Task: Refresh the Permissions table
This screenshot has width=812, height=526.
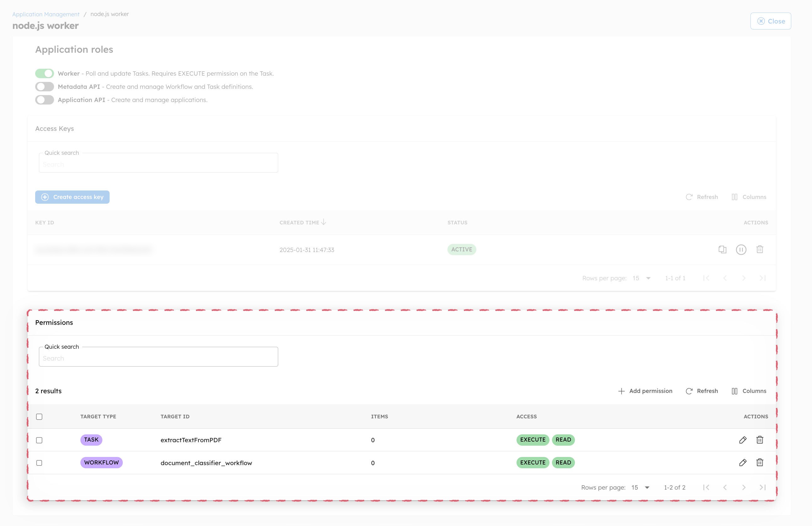Action: [702, 391]
